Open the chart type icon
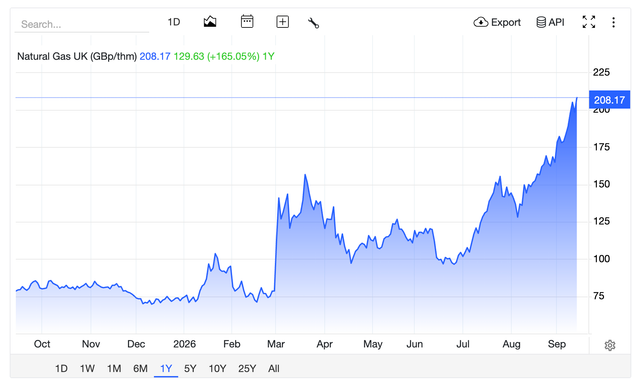 (210, 22)
